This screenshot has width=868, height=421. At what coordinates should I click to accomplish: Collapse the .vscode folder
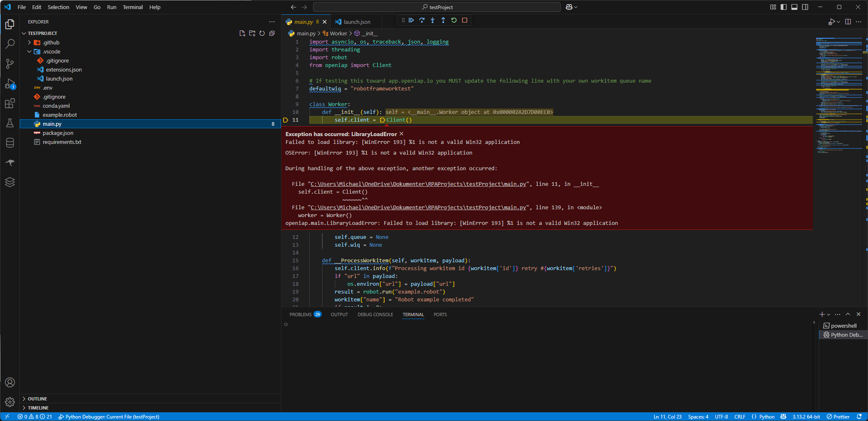[29, 51]
